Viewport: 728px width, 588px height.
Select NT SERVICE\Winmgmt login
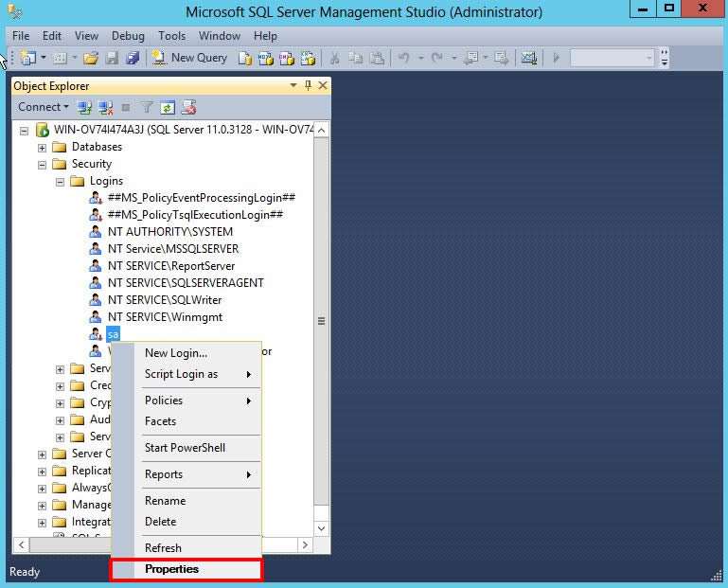coord(166,317)
